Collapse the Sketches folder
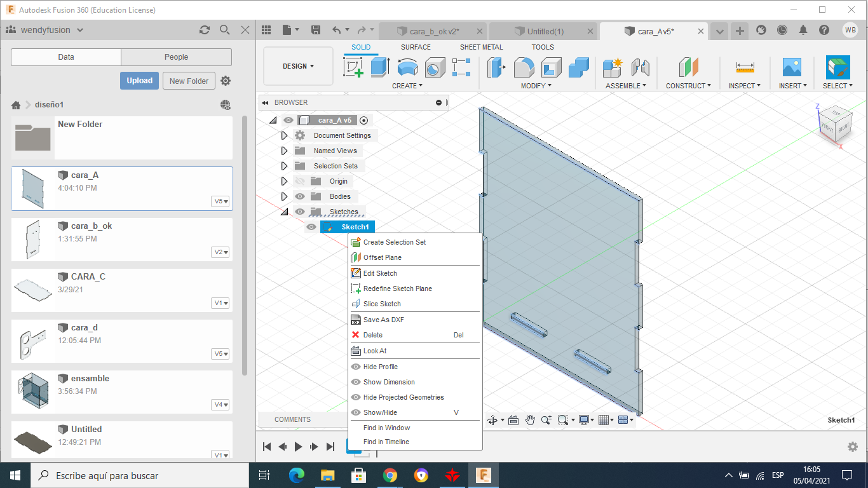The width and height of the screenshot is (868, 488). [x=284, y=212]
